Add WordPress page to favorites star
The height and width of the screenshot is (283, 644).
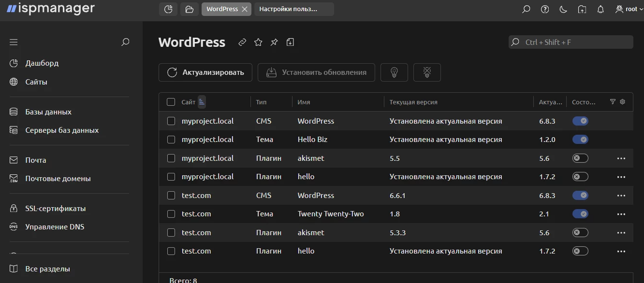pyautogui.click(x=258, y=42)
